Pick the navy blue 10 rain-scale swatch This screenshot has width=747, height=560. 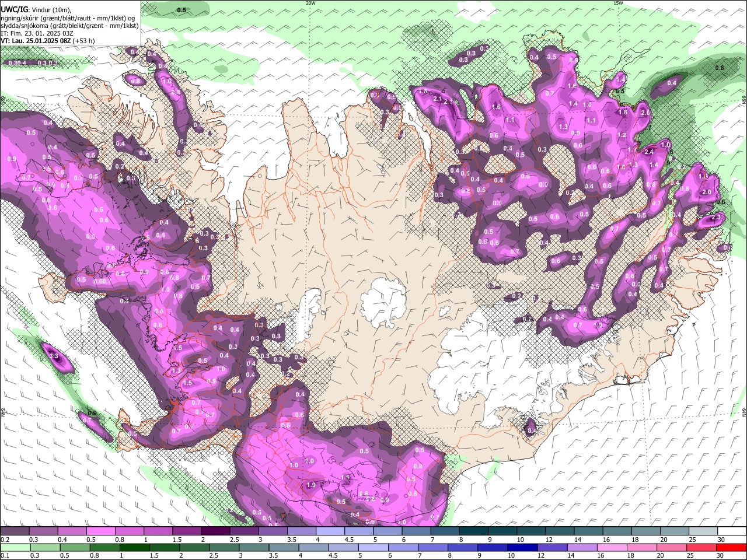[522, 547]
